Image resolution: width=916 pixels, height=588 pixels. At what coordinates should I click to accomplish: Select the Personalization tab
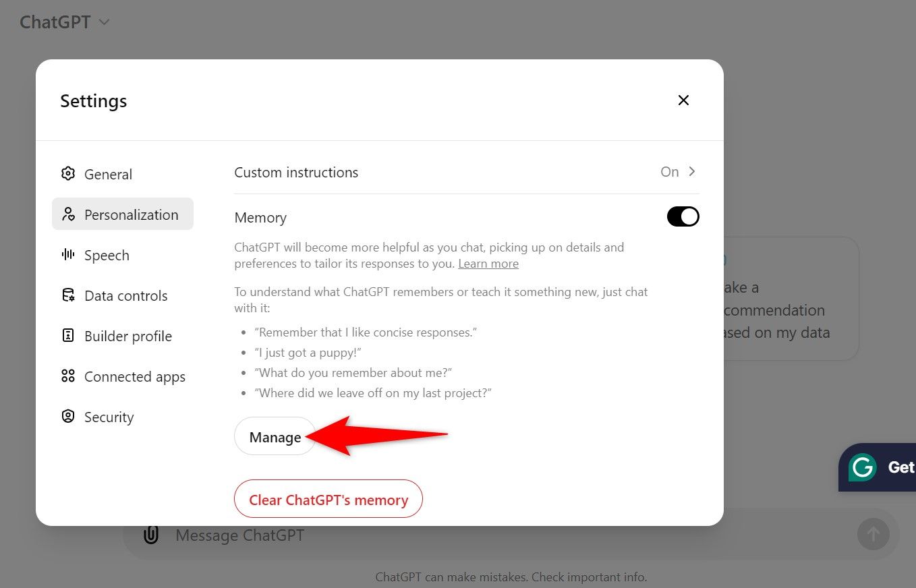click(x=123, y=214)
